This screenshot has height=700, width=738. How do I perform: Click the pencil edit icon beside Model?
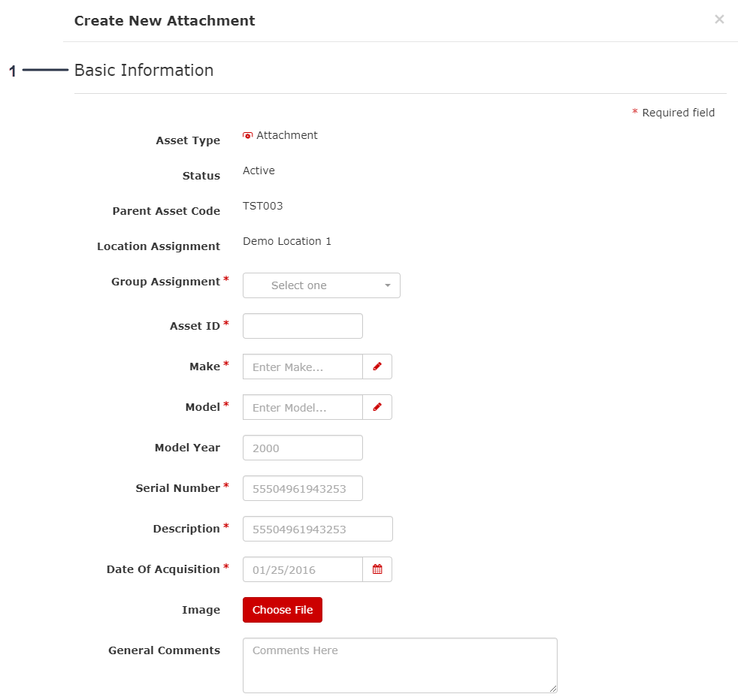(x=377, y=407)
